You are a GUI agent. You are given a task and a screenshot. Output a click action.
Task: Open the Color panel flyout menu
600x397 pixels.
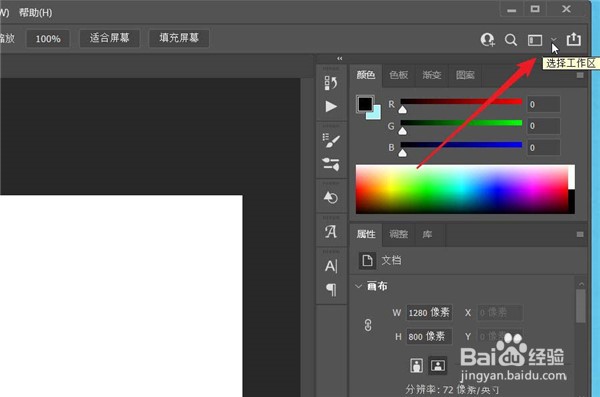pos(580,75)
